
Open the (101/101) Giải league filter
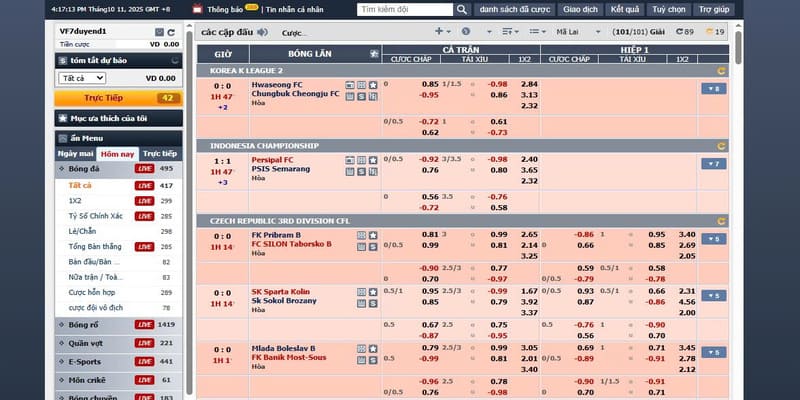point(638,32)
